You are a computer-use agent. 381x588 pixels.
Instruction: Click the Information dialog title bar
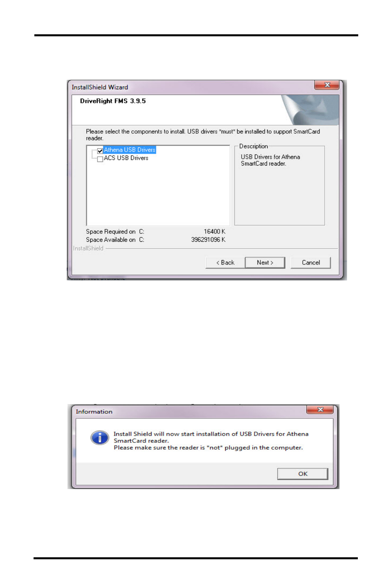(x=189, y=412)
